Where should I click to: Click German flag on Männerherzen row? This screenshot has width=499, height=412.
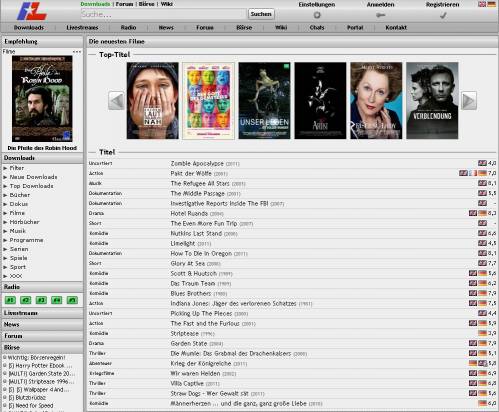(482, 403)
